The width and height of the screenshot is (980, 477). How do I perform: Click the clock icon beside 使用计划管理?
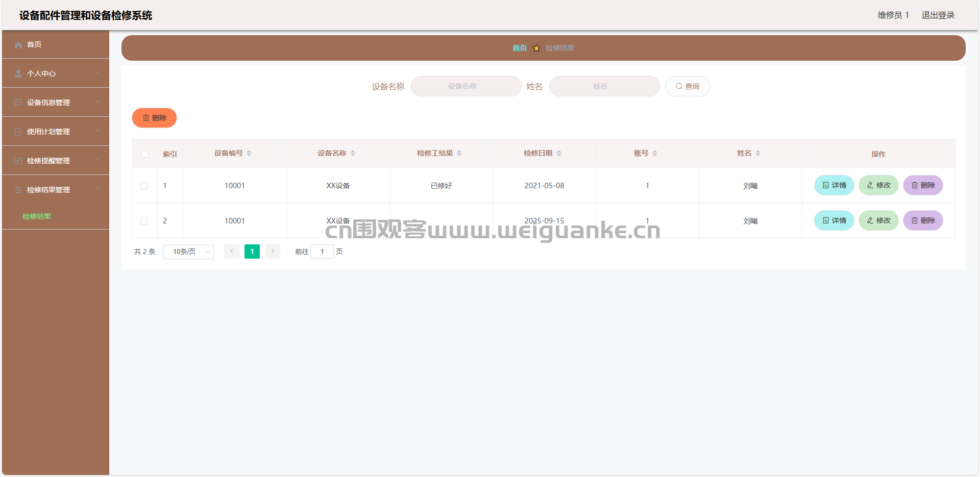click(18, 132)
